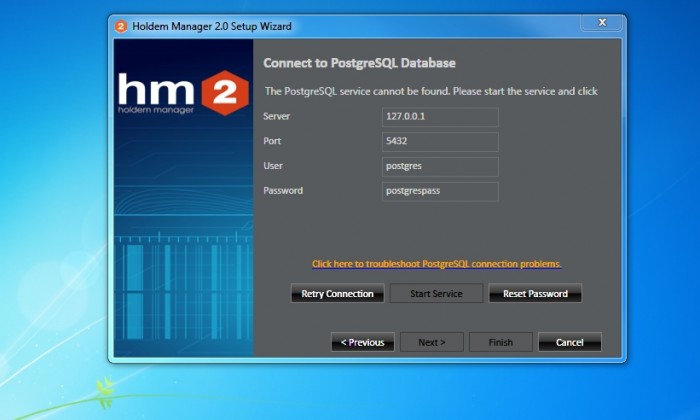Click the Connect to PostgreSQL Database heading
The image size is (700, 420).
pos(359,63)
